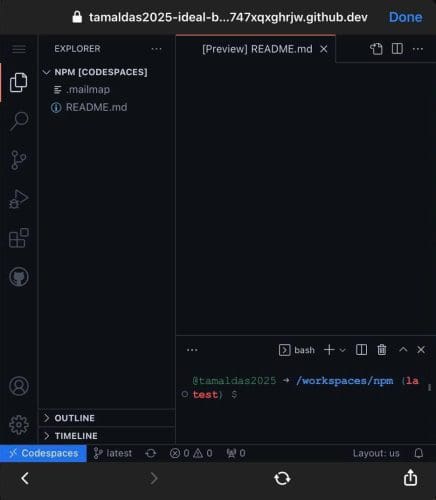
Task: Change the Layout: us keyboard setting
Action: pyautogui.click(x=376, y=453)
